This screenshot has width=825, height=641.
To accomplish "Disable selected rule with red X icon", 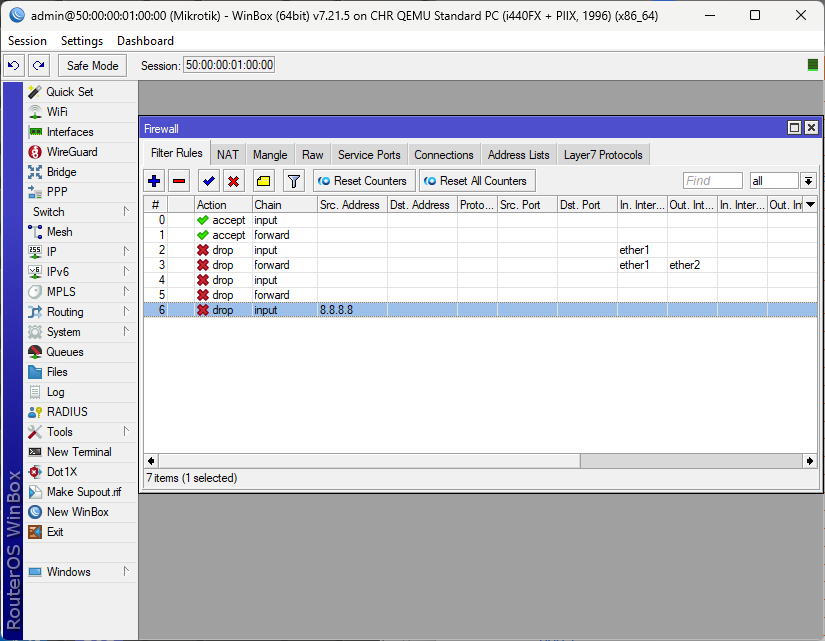I will pos(234,181).
